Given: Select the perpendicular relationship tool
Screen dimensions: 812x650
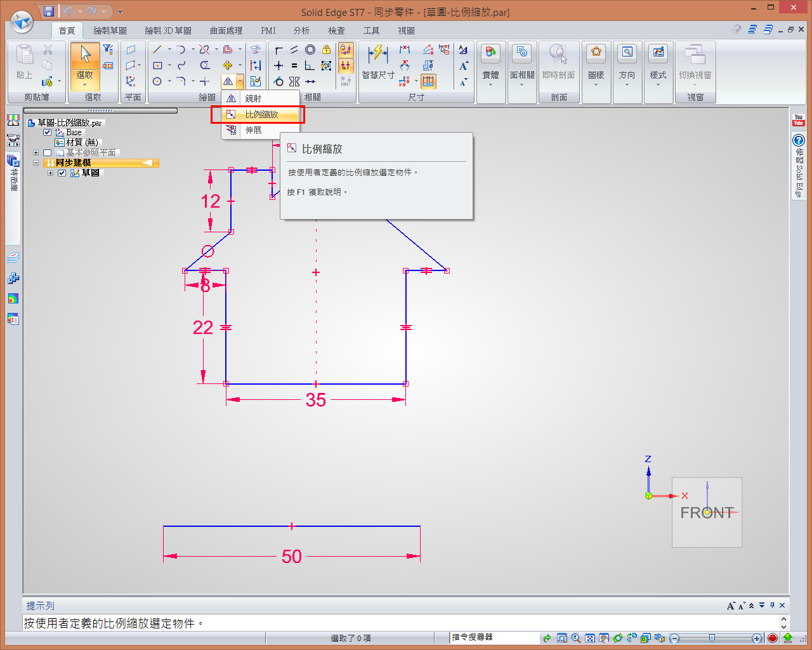Looking at the screenshot, I should (310, 65).
